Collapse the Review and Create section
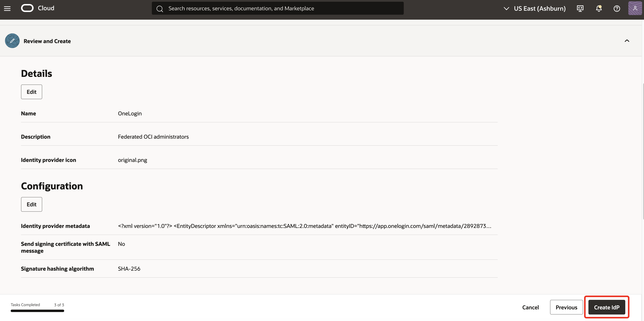Screen dimensions: 644x321 click(627, 41)
